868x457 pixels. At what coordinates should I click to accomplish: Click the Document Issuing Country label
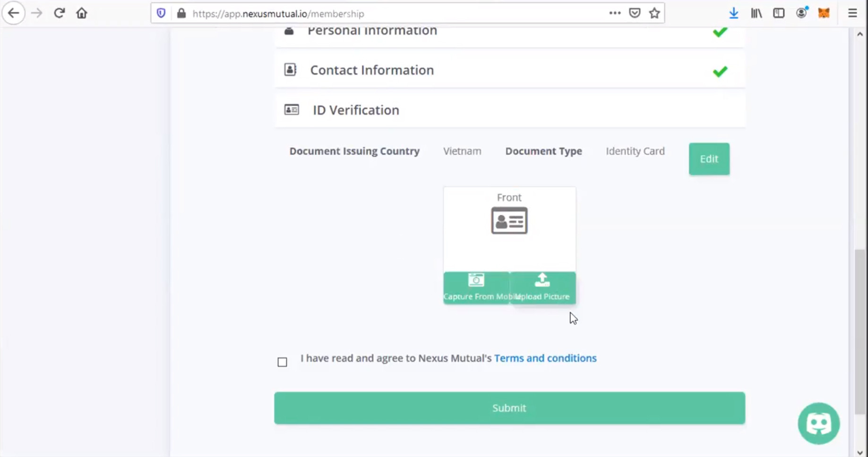tap(354, 151)
